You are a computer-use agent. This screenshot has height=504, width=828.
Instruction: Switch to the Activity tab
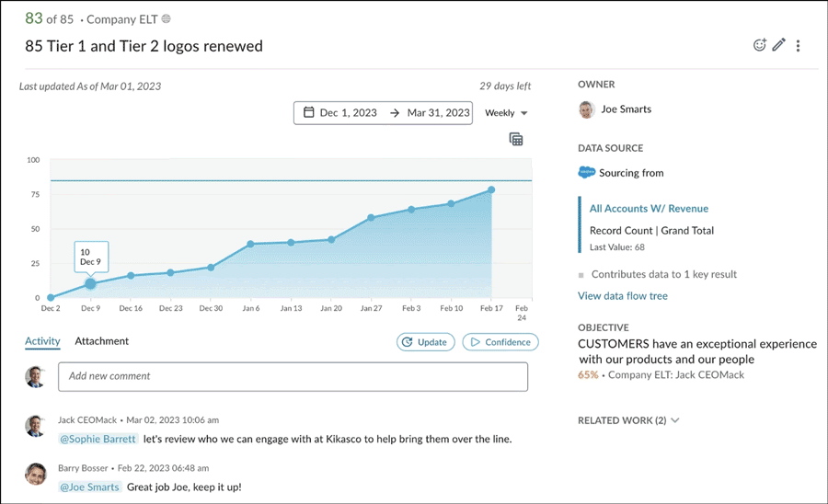tap(42, 341)
